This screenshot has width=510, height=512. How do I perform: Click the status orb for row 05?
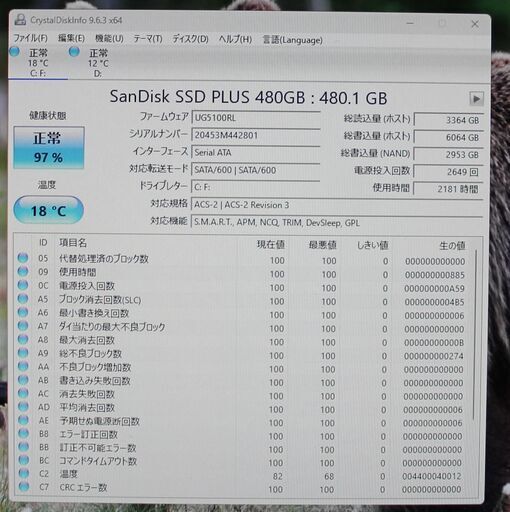[x=23, y=258]
